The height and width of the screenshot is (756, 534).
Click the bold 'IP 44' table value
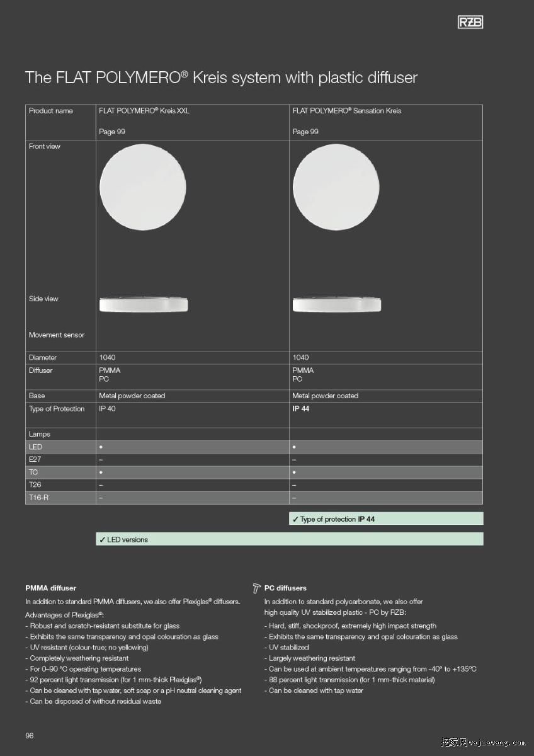[301, 409]
